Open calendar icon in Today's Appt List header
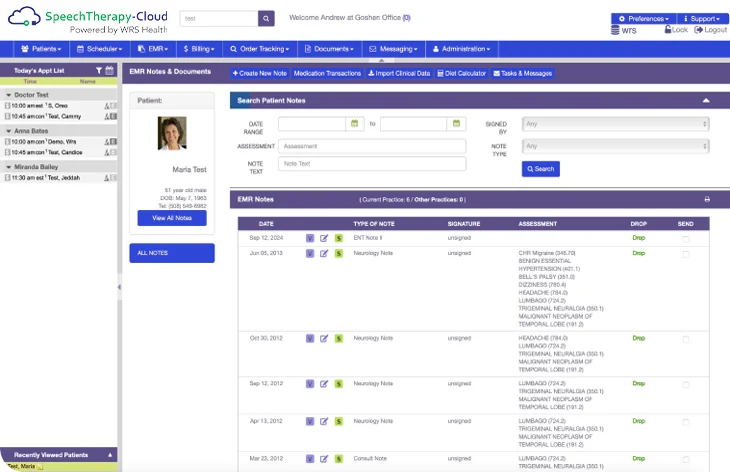 (110, 71)
